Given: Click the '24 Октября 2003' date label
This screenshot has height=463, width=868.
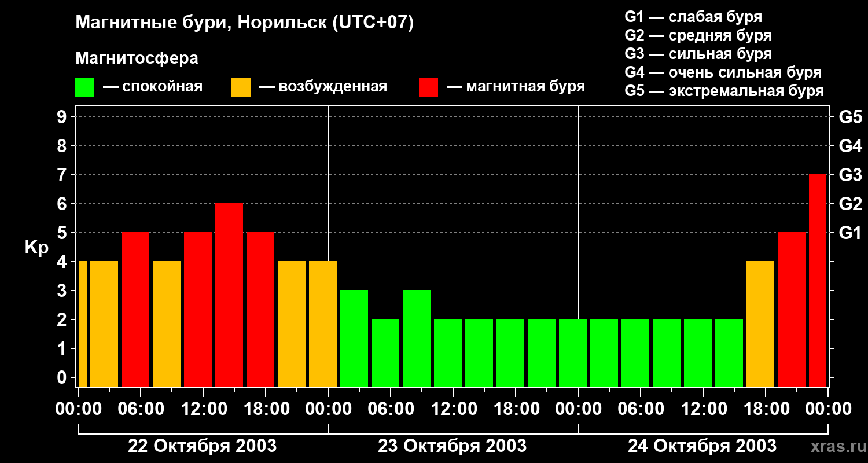Looking at the screenshot, I should tap(702, 446).
